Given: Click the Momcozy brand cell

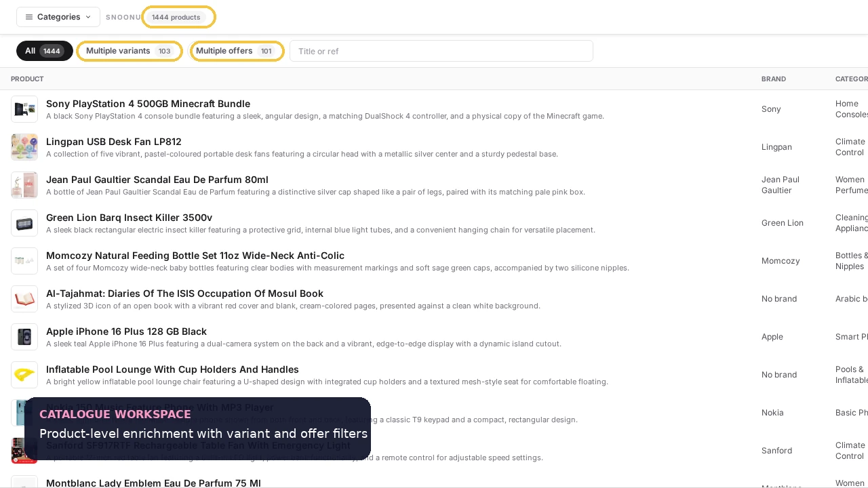Looking at the screenshot, I should [781, 261].
